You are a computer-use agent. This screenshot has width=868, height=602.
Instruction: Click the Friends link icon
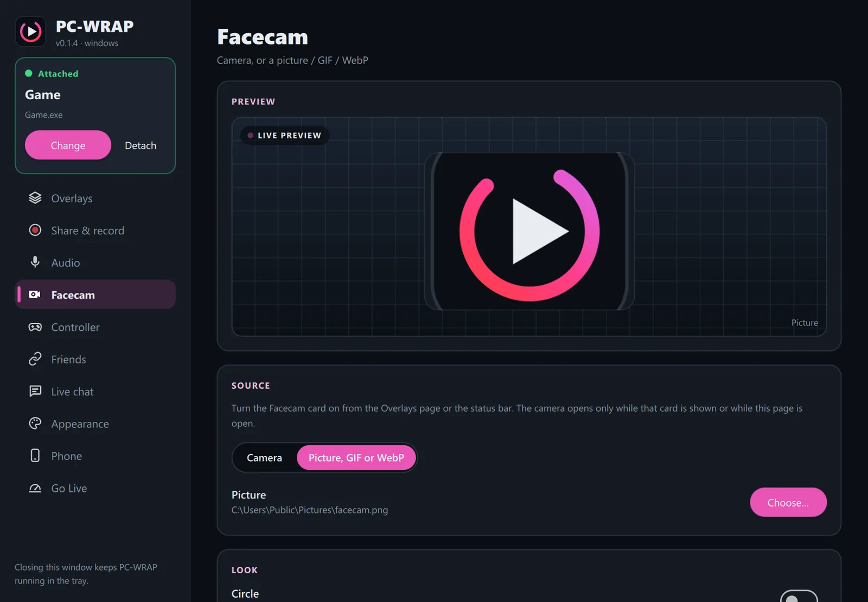[35, 359]
